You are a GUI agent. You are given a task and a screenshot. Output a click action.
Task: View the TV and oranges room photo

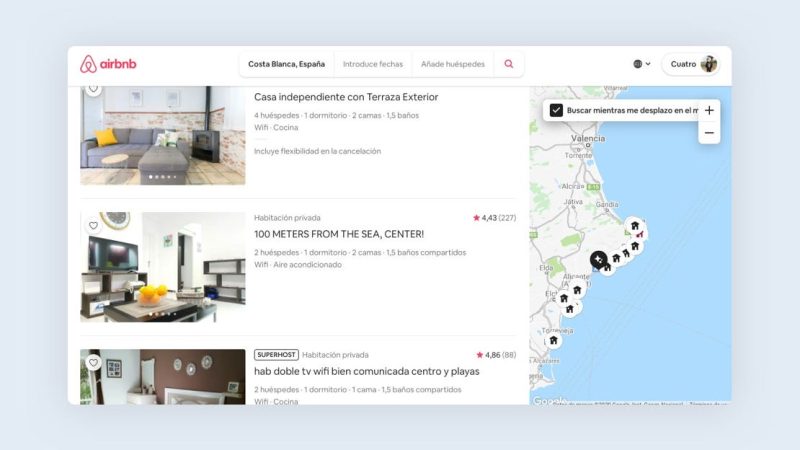[163, 267]
